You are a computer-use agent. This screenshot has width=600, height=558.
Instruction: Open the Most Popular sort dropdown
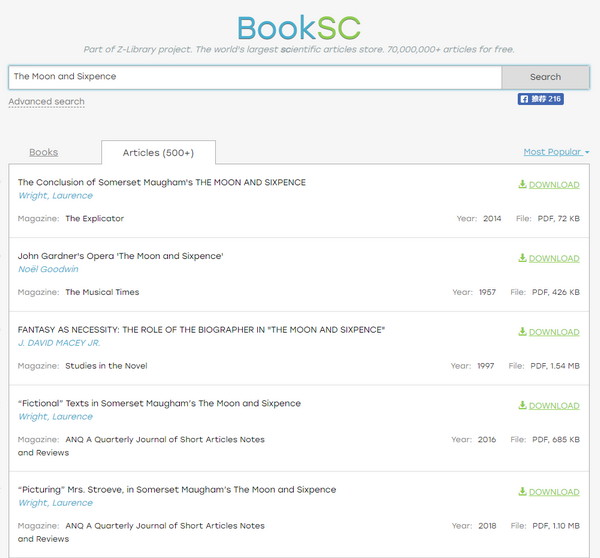(556, 152)
